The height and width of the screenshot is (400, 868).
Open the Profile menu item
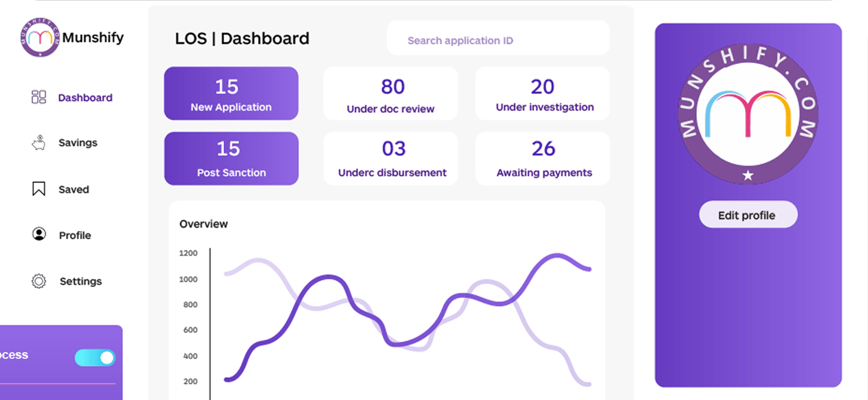click(x=75, y=235)
